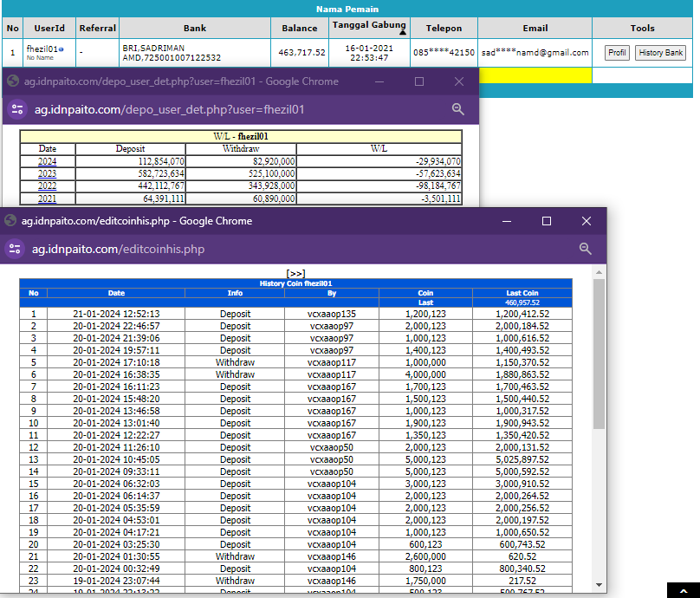
Task: Open site info icon in depo_user_det window
Action: [x=17, y=109]
